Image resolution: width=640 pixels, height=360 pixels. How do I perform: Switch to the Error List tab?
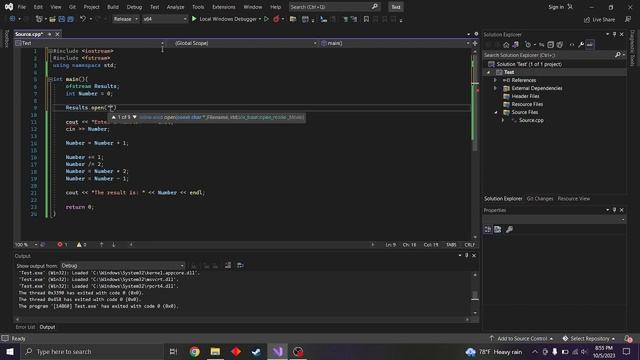[x=25, y=327]
